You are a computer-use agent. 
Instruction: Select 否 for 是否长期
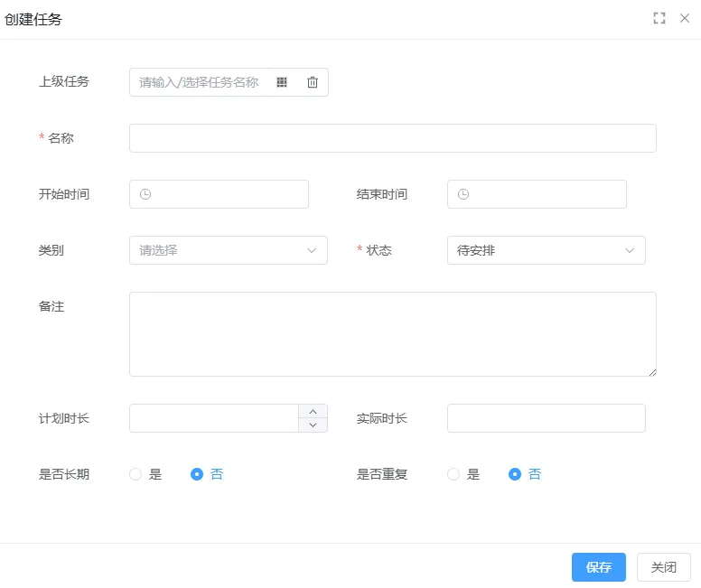point(197,474)
